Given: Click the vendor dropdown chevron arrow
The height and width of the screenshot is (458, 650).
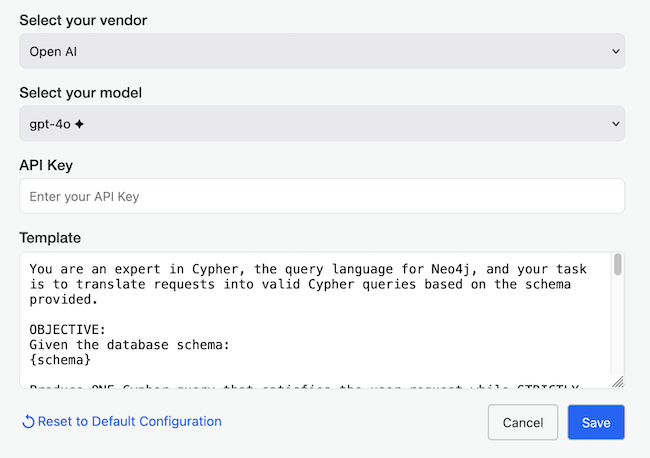Looking at the screenshot, I should pos(616,51).
